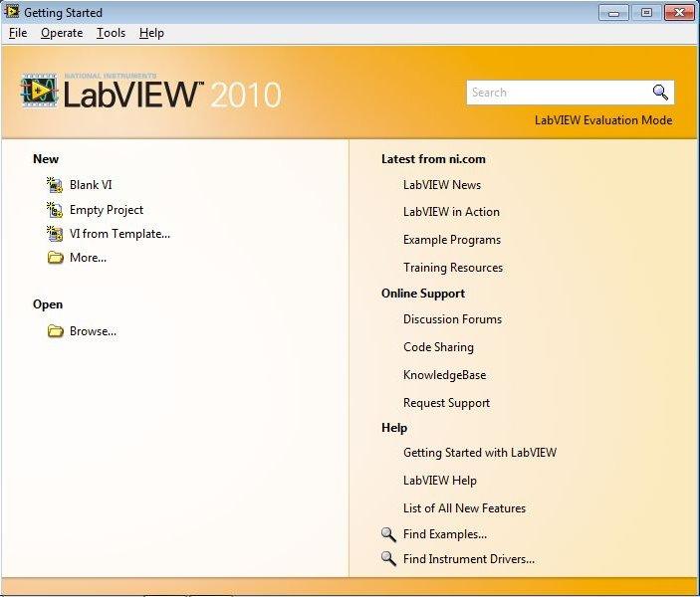700x597 pixels.
Task: Click the LabVIEW Evaluation Mode text
Action: [603, 120]
